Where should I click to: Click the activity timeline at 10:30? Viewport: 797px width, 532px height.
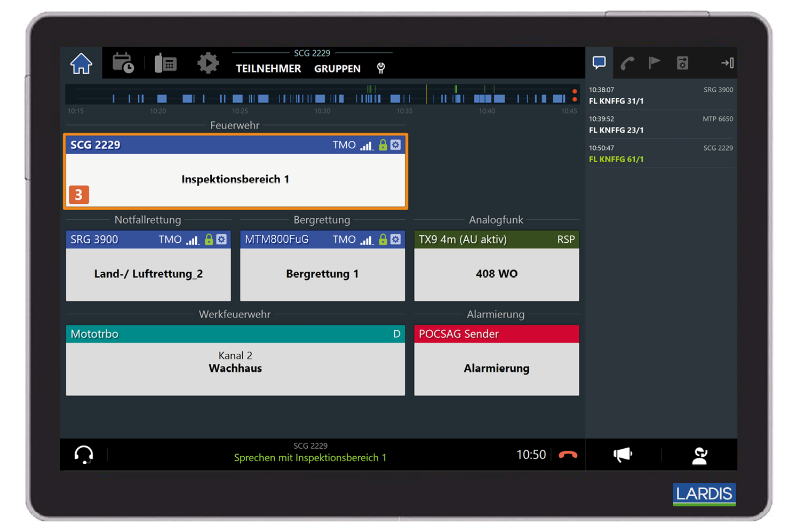pyautogui.click(x=322, y=98)
